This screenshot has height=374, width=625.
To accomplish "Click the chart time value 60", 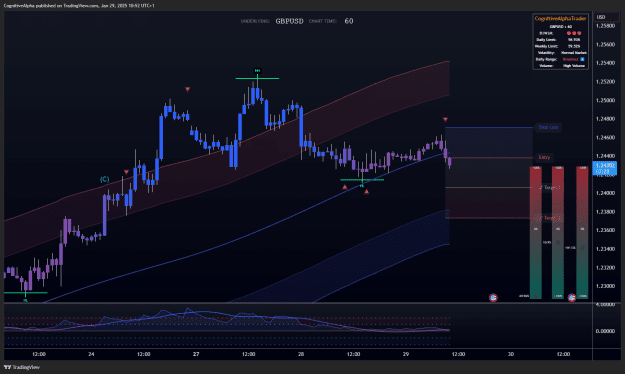I will (x=349, y=21).
